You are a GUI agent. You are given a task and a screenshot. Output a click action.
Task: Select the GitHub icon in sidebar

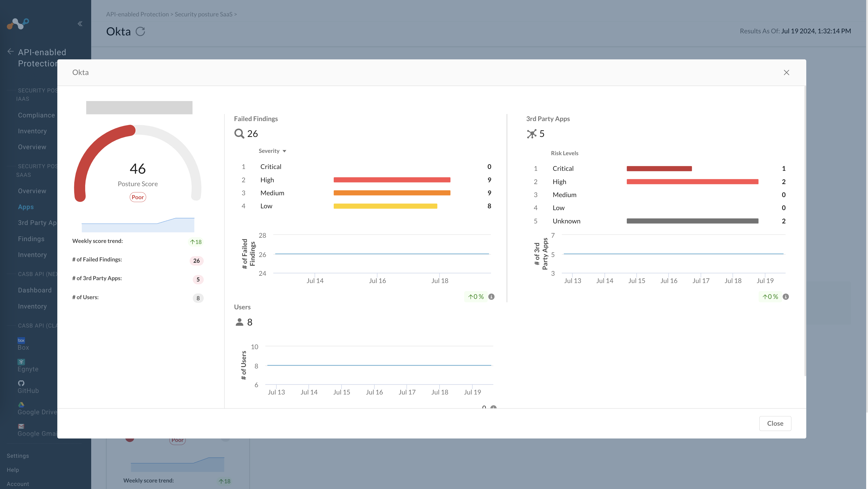(21, 383)
